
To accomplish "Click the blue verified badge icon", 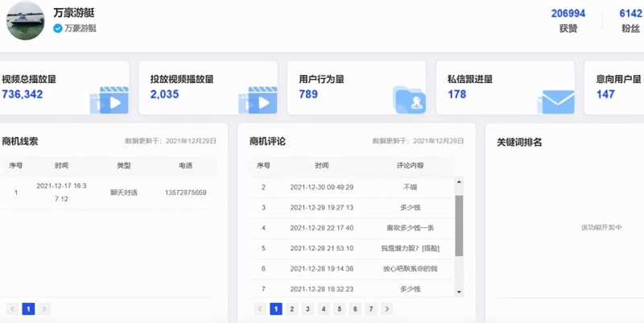I will [x=58, y=28].
